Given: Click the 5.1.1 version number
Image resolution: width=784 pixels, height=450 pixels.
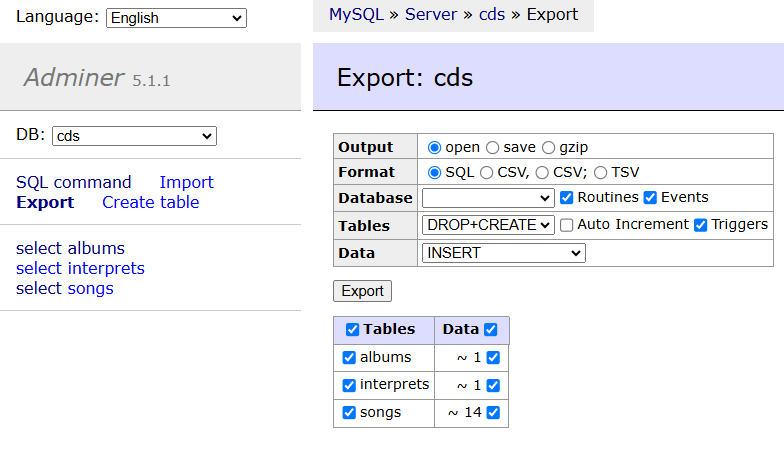Looking at the screenshot, I should click(151, 80).
